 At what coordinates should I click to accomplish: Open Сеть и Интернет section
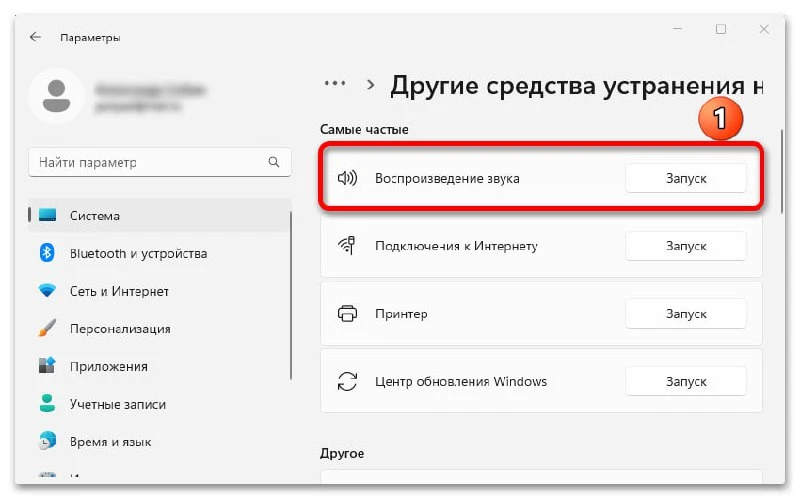click(160, 291)
